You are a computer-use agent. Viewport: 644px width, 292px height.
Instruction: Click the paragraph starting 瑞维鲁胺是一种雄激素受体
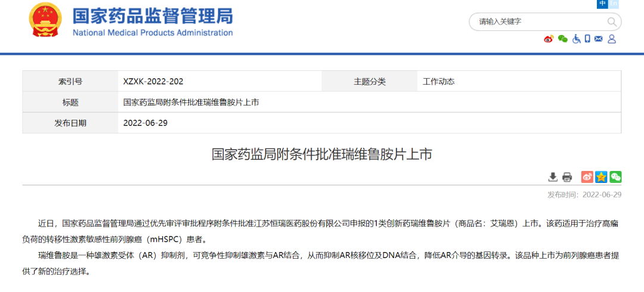(321, 263)
